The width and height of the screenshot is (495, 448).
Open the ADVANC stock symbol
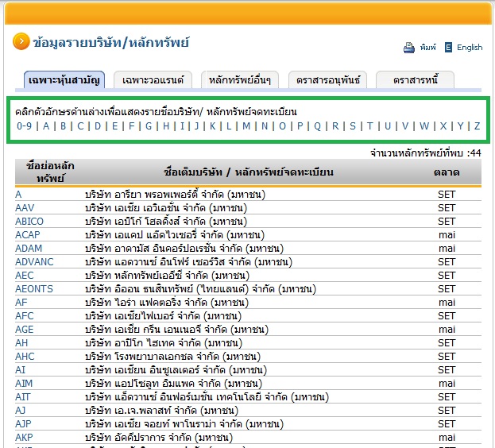pos(34,262)
